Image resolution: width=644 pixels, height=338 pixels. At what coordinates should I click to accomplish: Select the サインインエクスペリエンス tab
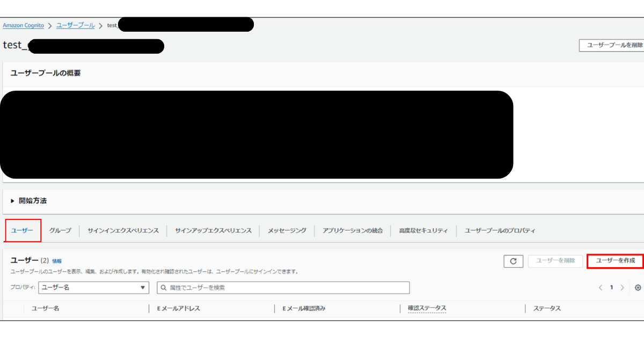click(x=123, y=230)
